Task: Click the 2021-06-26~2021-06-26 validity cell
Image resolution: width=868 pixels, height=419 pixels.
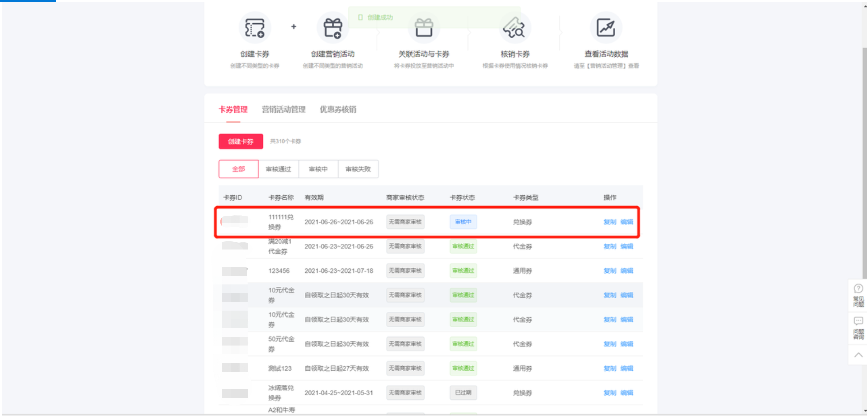Action: 339,222
